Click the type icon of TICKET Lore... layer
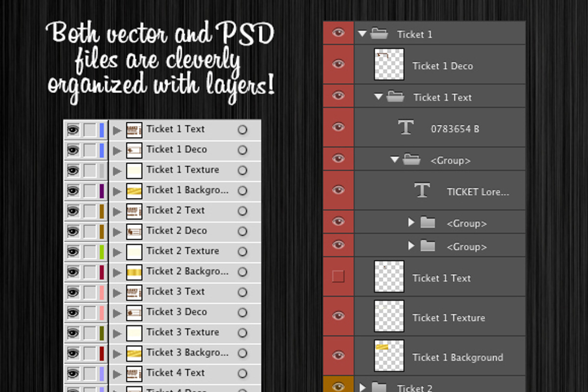The height and width of the screenshot is (392, 588). point(422,190)
